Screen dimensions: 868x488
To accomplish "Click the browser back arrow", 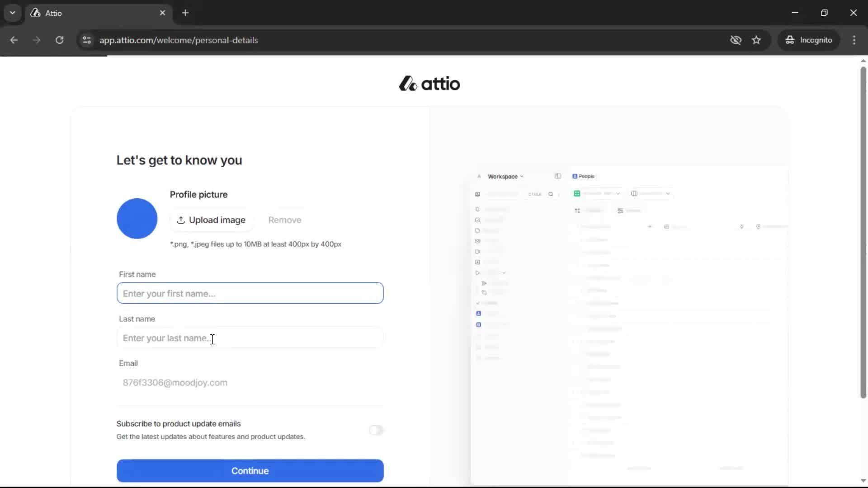I will (x=14, y=40).
